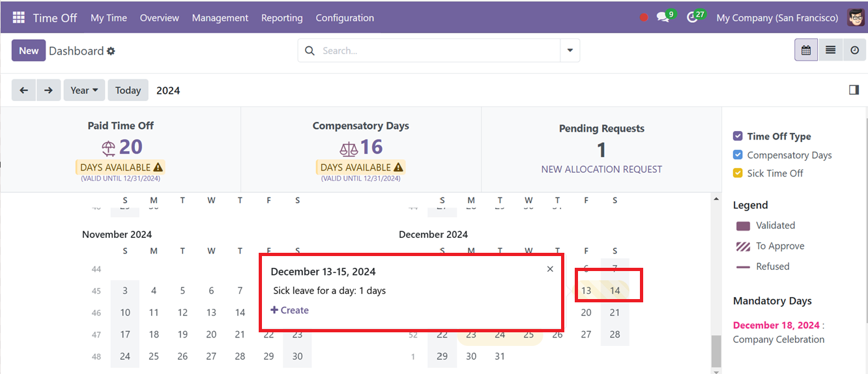Click 'Sick leave for a day: 1 days'
Image resolution: width=868 pixels, height=374 pixels.
pyautogui.click(x=330, y=291)
